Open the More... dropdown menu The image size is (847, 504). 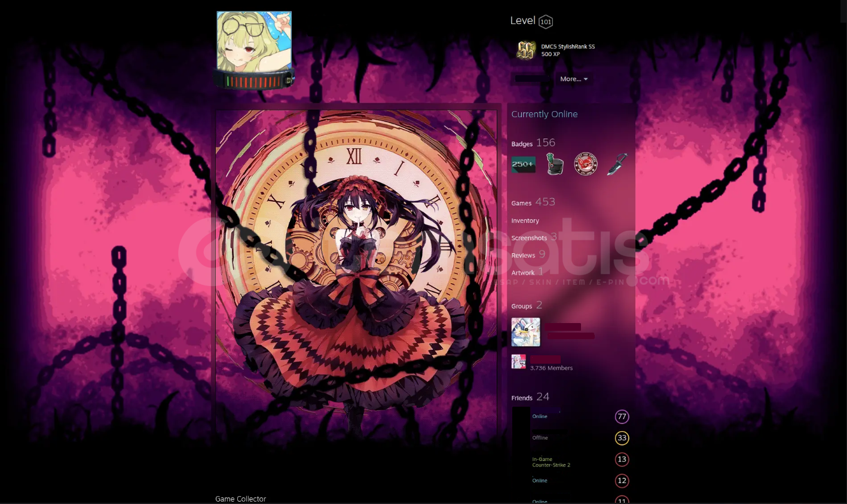[x=574, y=79]
